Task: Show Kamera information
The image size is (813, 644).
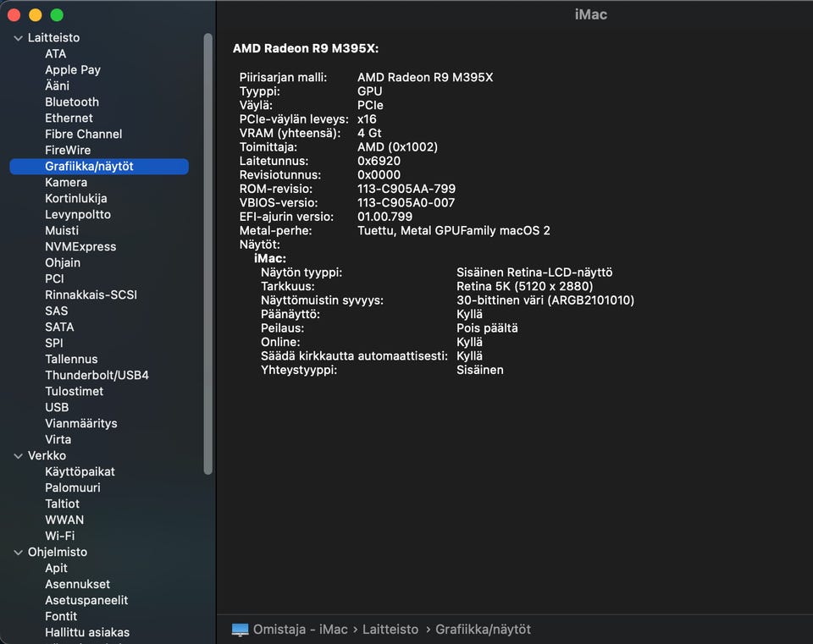Action: coord(66,183)
